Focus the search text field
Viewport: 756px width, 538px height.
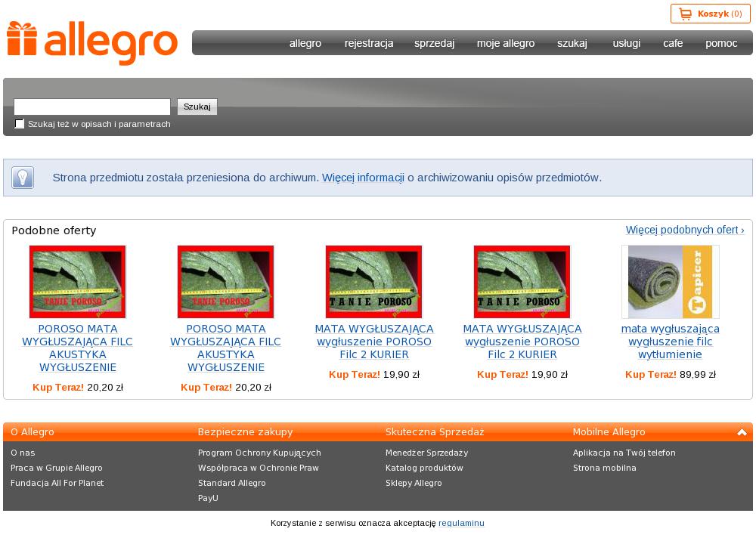tap(92, 107)
